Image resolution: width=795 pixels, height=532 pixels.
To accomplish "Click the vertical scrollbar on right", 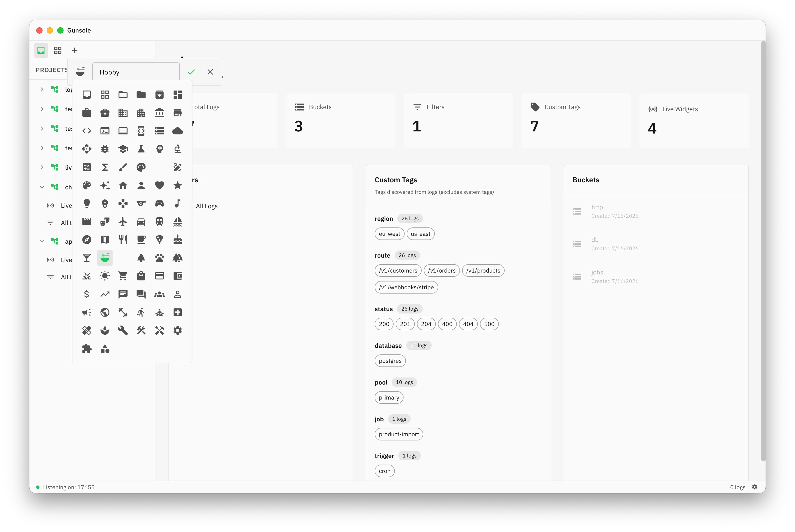I will click(763, 251).
